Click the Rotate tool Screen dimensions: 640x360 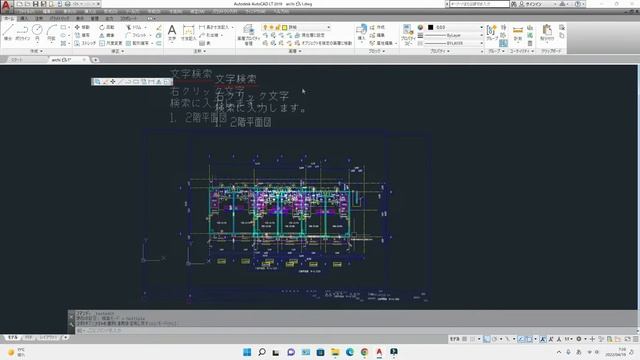(107, 27)
